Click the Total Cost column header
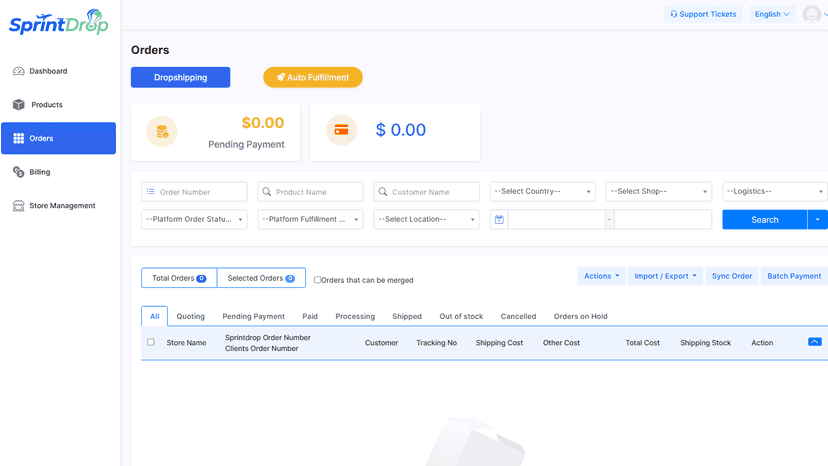Image resolution: width=828 pixels, height=466 pixels. point(643,343)
